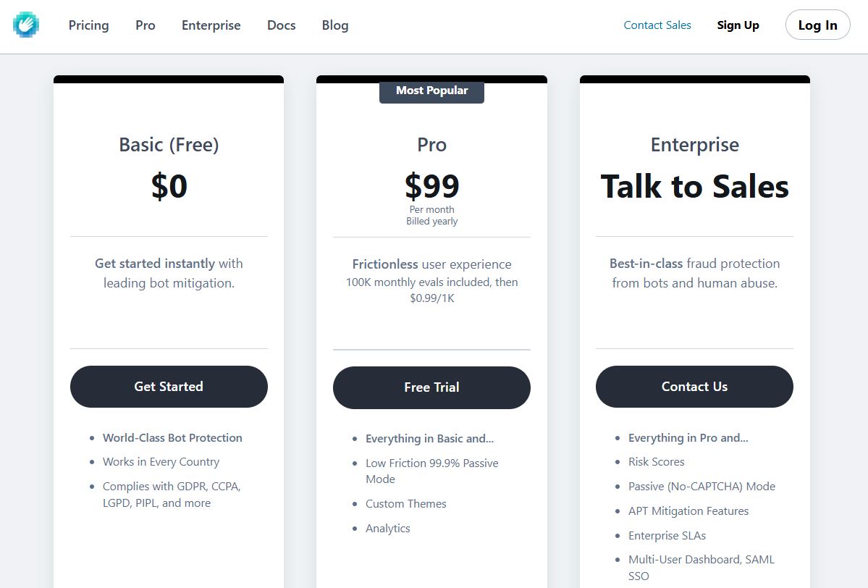Navigate to the Pro page

pyautogui.click(x=145, y=25)
